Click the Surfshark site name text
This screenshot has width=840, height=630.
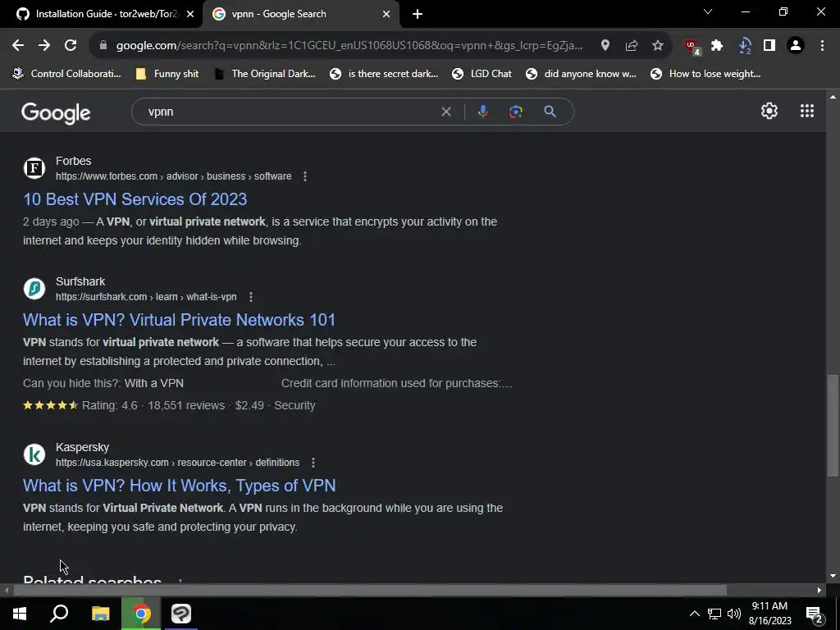80,281
